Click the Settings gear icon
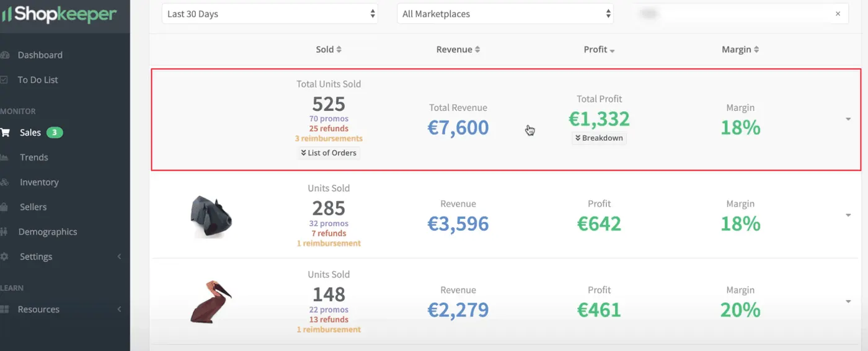 [x=5, y=257]
